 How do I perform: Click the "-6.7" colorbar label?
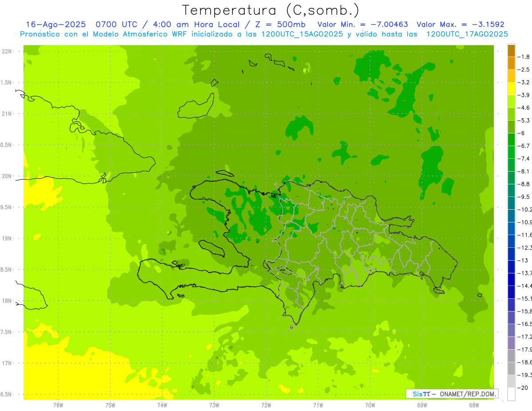pos(524,146)
